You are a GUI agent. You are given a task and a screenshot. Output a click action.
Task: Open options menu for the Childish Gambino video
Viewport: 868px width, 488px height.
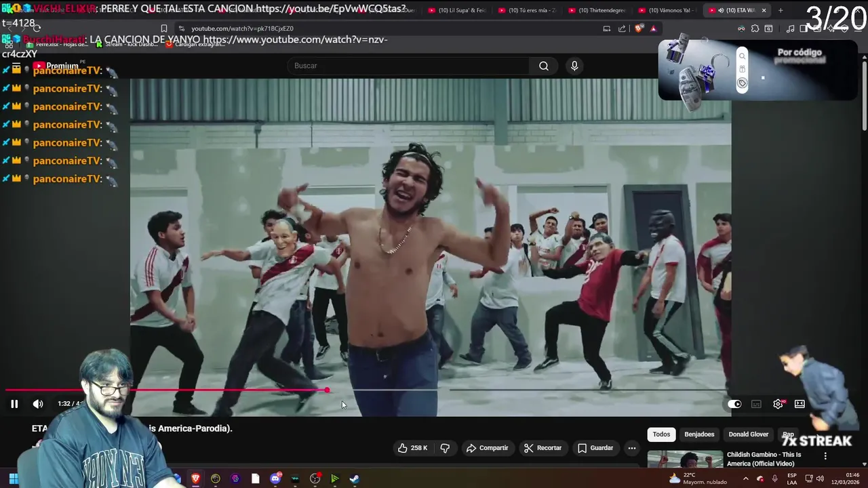pos(825,456)
